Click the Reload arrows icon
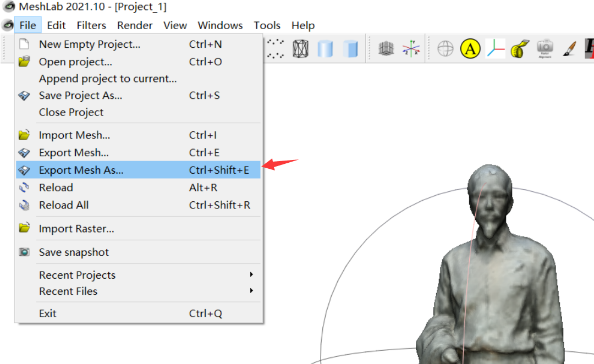The height and width of the screenshot is (364, 594). pyautogui.click(x=24, y=187)
